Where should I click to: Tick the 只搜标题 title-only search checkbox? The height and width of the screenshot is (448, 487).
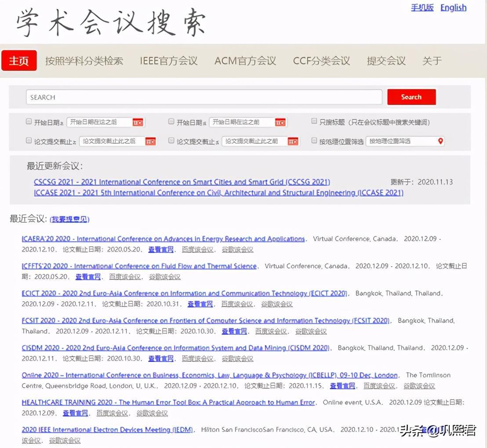click(314, 121)
